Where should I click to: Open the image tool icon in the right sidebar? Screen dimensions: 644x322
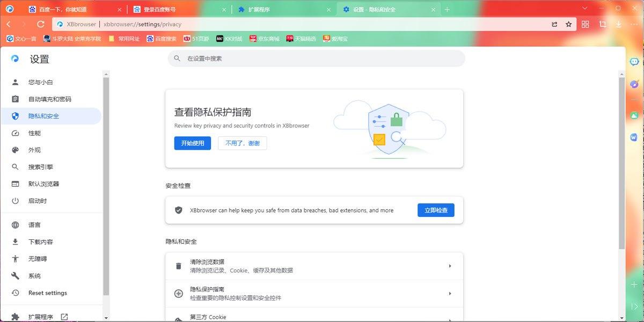(634, 114)
